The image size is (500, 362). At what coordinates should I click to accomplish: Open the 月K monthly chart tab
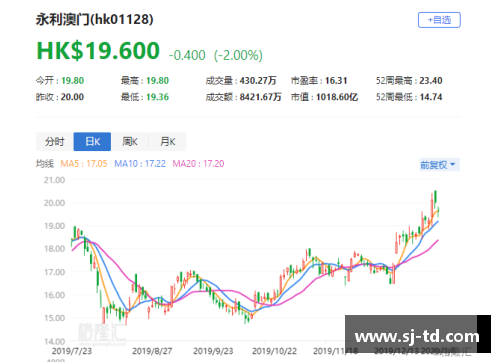pos(167,142)
